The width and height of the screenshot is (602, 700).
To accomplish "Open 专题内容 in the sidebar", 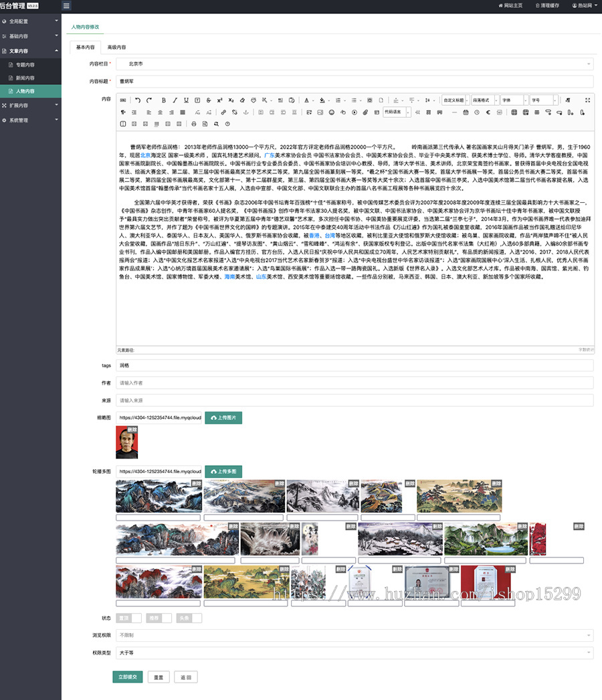I will (30, 65).
